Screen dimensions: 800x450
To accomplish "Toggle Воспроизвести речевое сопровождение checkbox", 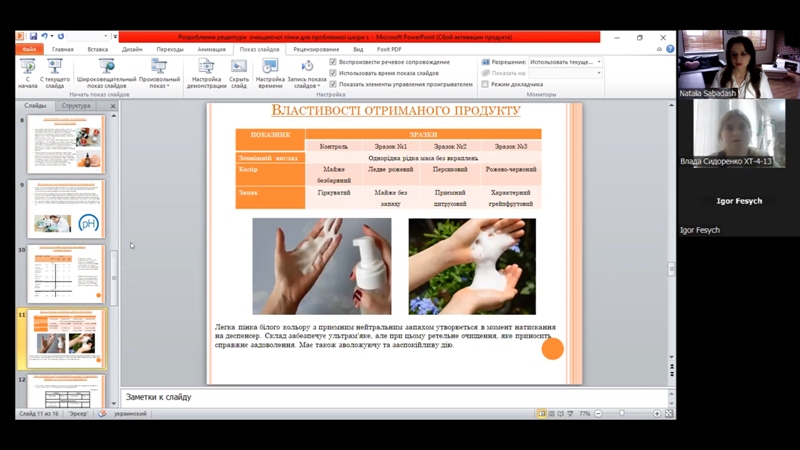I will (333, 62).
